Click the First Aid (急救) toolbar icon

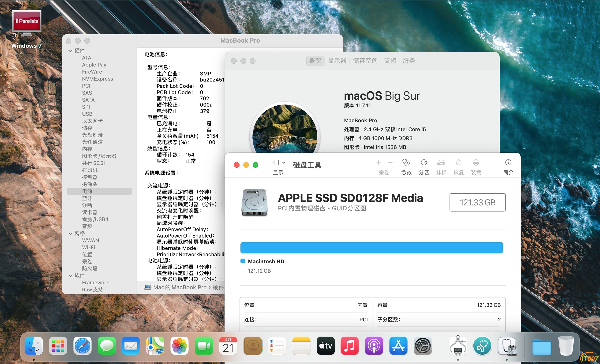406,163
